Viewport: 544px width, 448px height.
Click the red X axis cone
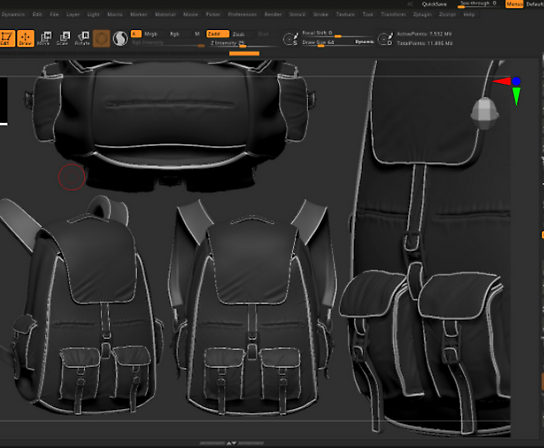502,81
